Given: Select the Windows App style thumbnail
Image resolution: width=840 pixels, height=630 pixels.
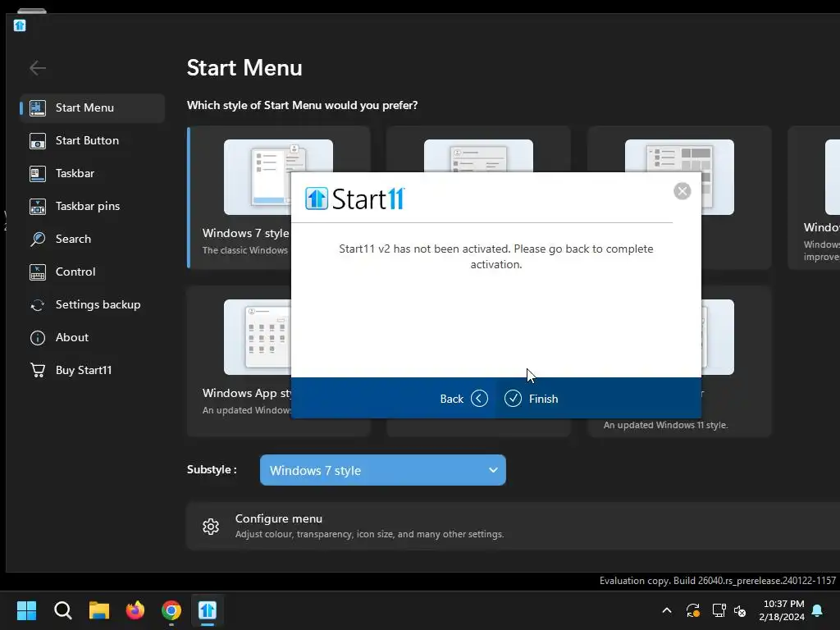Looking at the screenshot, I should click(257, 337).
